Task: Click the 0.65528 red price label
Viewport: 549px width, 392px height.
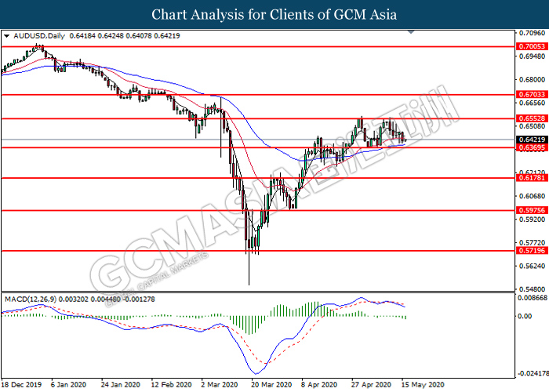Action: [x=532, y=118]
